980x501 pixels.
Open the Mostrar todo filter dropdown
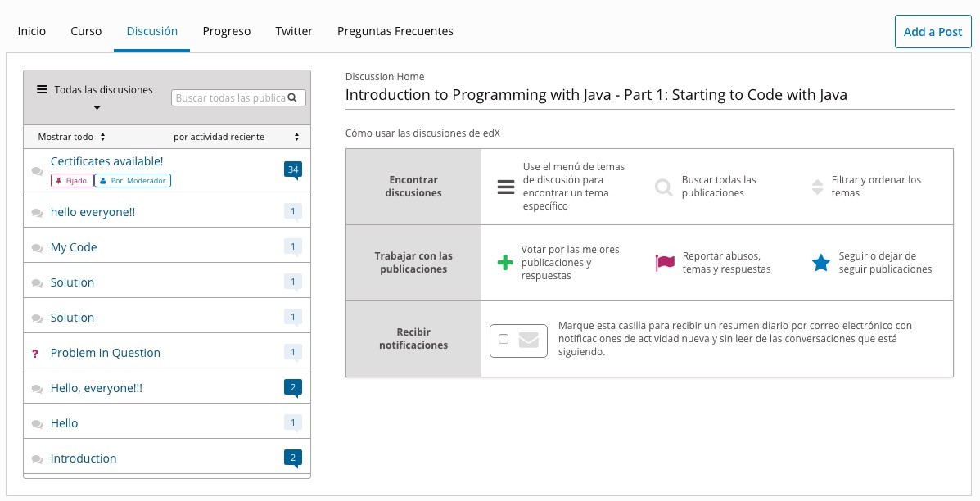[x=72, y=137]
